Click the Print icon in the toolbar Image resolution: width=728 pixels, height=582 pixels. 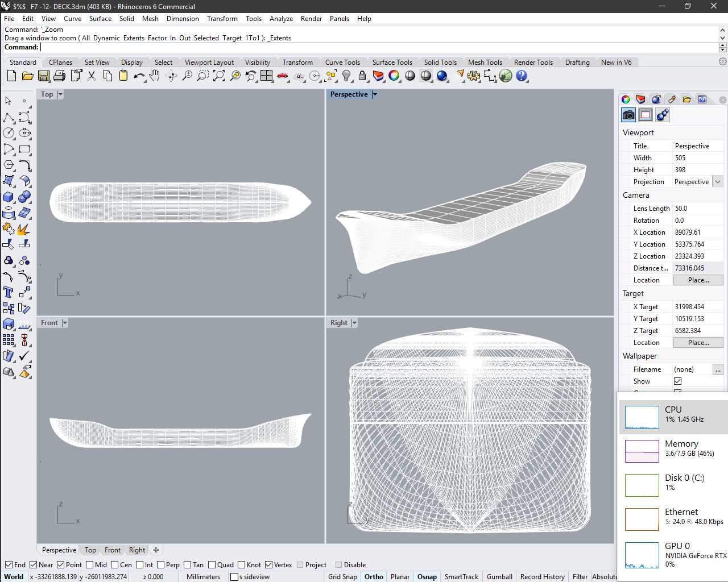(59, 76)
